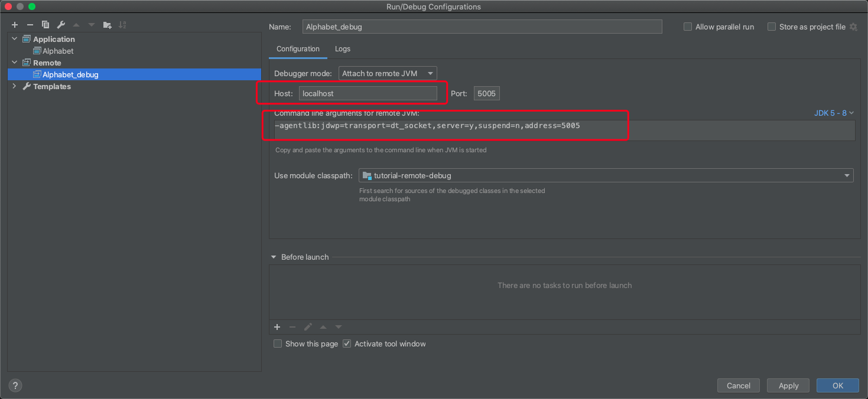Screen dimensions: 868x399
Task: Create a new configuration folder
Action: (107, 25)
